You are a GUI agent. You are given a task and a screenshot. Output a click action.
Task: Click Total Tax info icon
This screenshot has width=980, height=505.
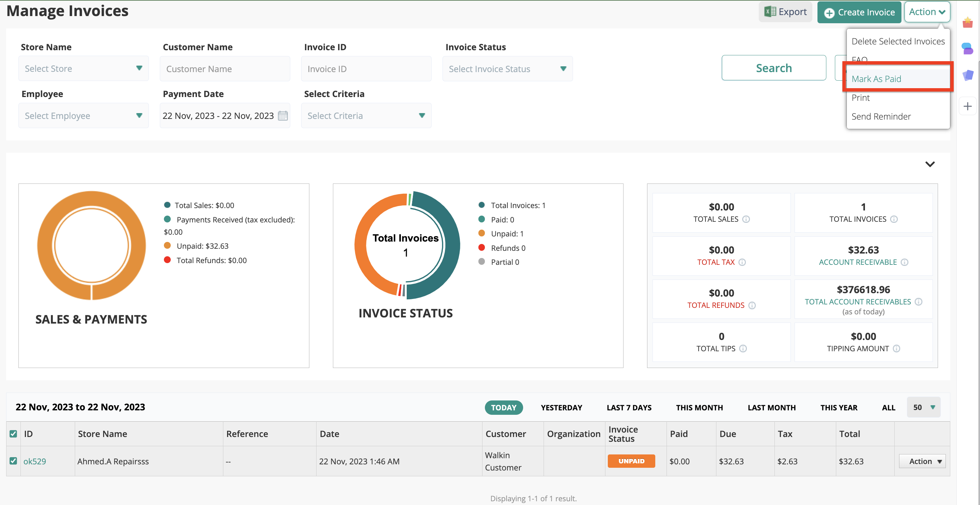tap(742, 262)
